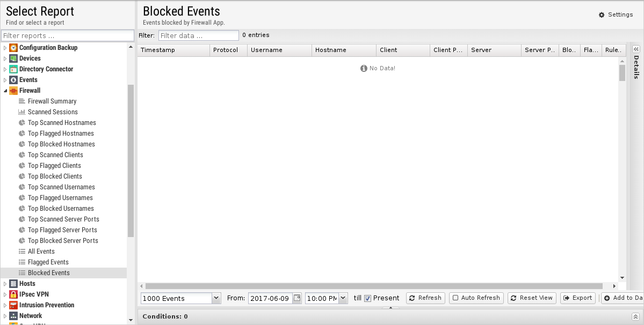
Task: Click the Directory Connector icon
Action: point(13,69)
